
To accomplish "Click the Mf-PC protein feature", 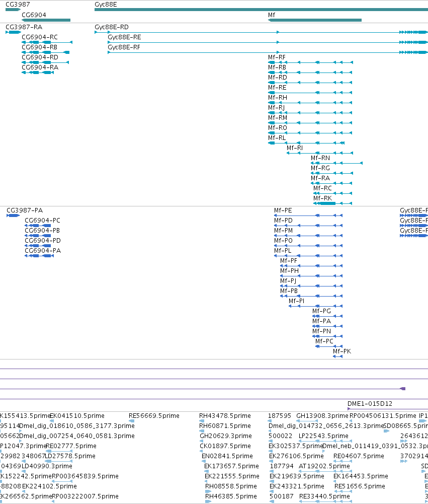I will tap(329, 346).
